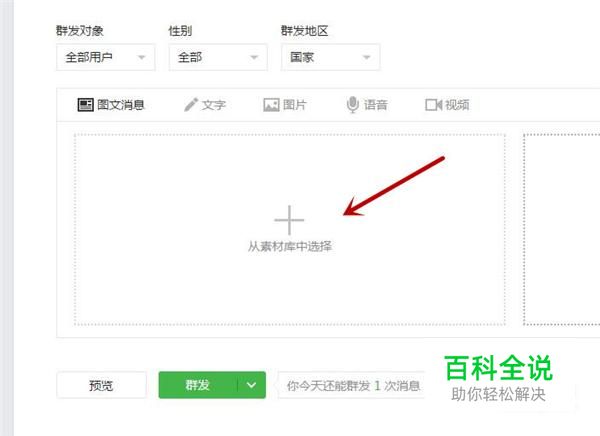
Task: Open the 群发对象 全部用户 dropdown
Action: point(106,57)
